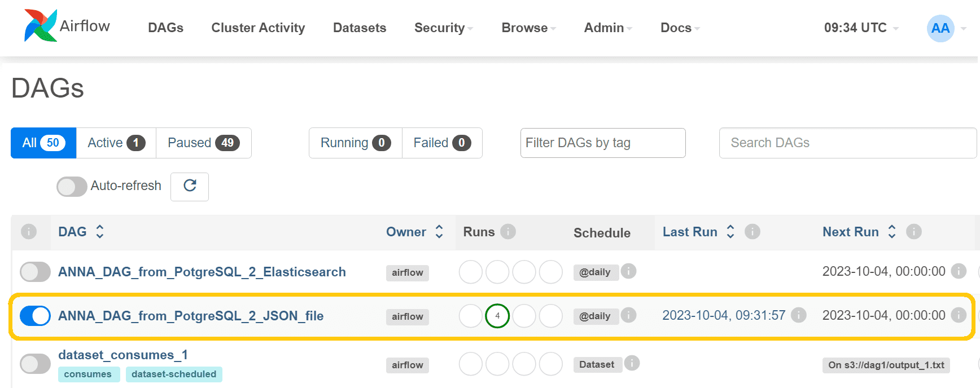The width and height of the screenshot is (980, 388).
Task: Click the refresh DAGs icon button
Action: click(190, 186)
